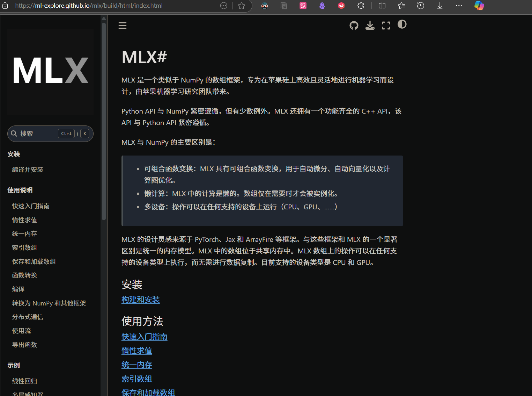Open 分布式通信 in the sidebar

click(28, 317)
